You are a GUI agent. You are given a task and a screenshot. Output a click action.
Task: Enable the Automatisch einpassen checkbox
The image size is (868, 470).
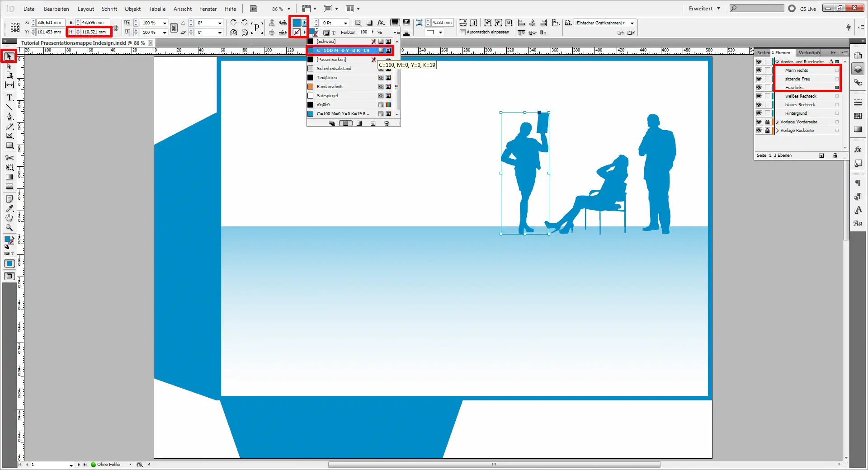[462, 32]
